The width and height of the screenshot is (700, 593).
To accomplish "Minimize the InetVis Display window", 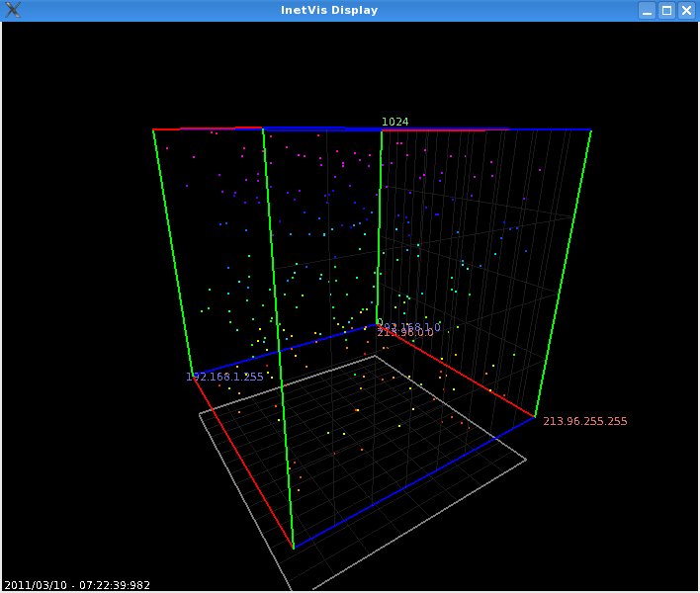I will click(647, 10).
